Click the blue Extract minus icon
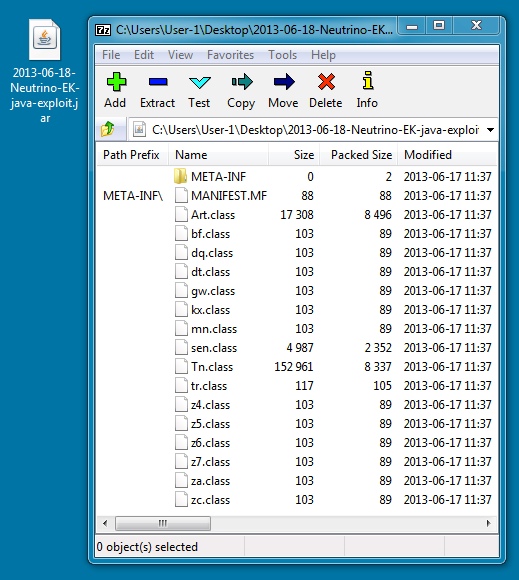Screen dimensions: 519x580 coord(158,81)
